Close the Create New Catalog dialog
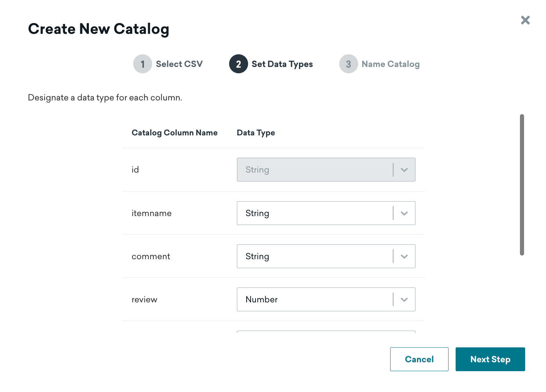The width and height of the screenshot is (546, 392). click(525, 20)
